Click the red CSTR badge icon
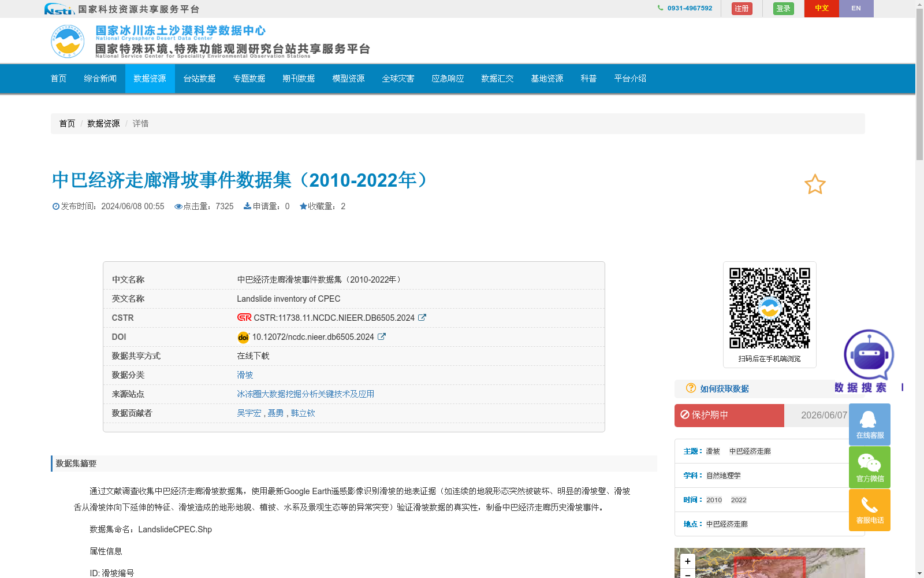Image resolution: width=924 pixels, height=578 pixels. (x=244, y=317)
